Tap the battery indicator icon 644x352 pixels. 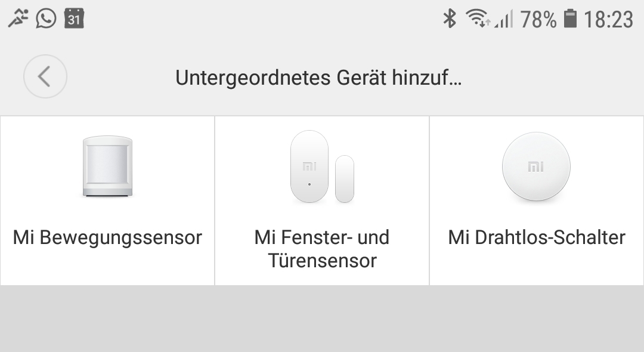pos(570,19)
